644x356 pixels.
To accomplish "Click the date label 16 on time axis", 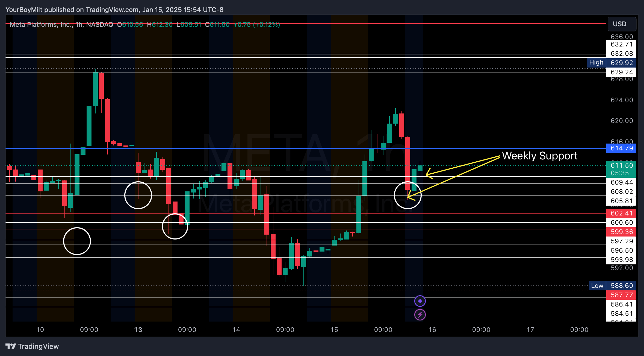I will [432, 330].
